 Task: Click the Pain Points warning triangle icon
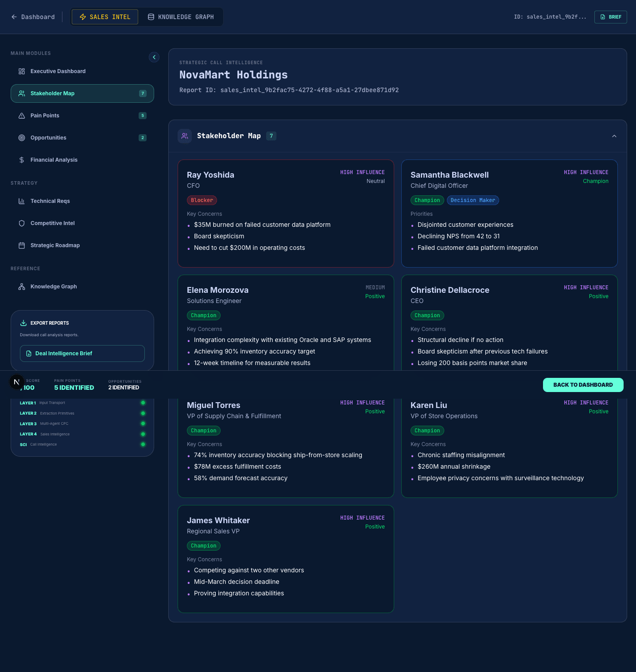point(22,116)
